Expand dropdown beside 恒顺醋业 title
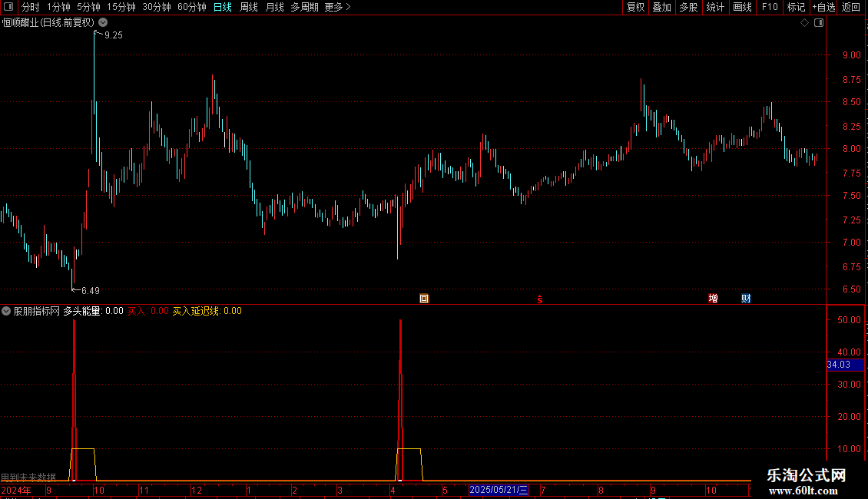 103,23
